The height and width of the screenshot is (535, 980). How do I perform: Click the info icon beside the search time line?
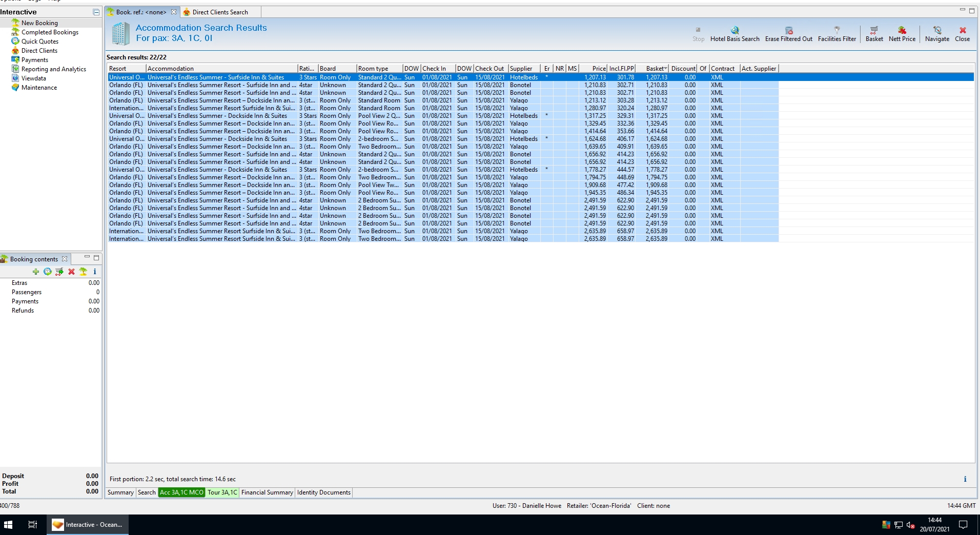tap(965, 479)
